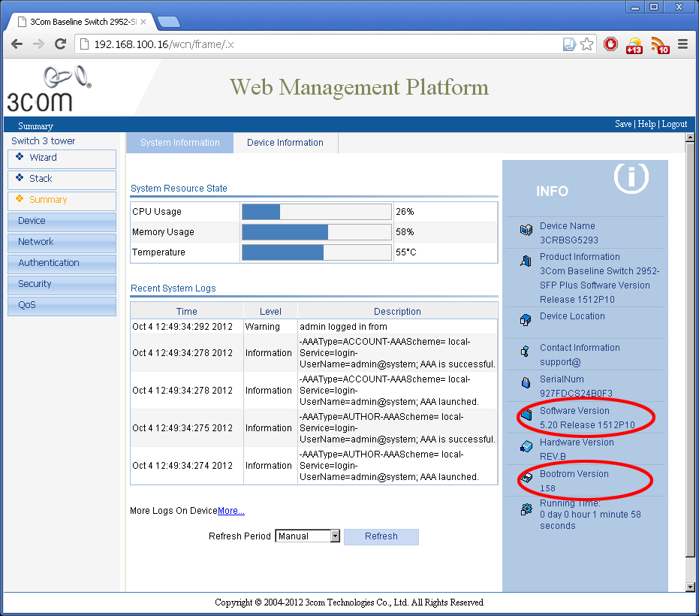
Task: Open the More... logs link
Action: tap(231, 511)
